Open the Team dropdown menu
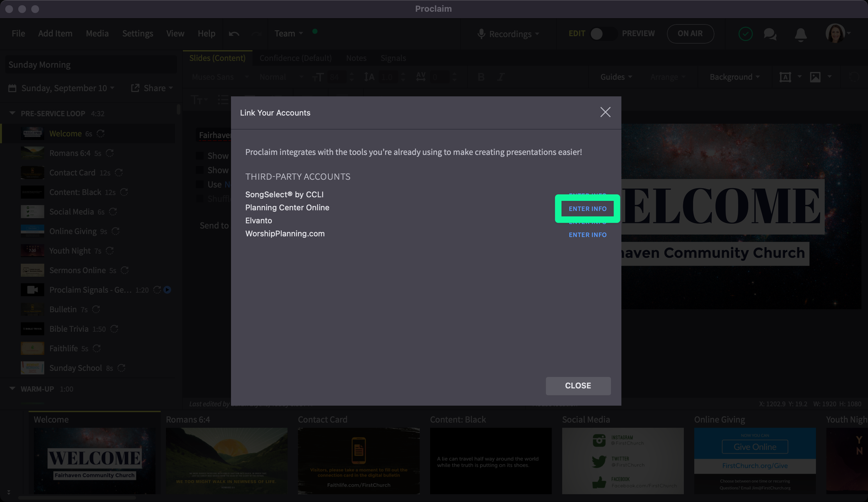This screenshot has width=868, height=502. [289, 34]
